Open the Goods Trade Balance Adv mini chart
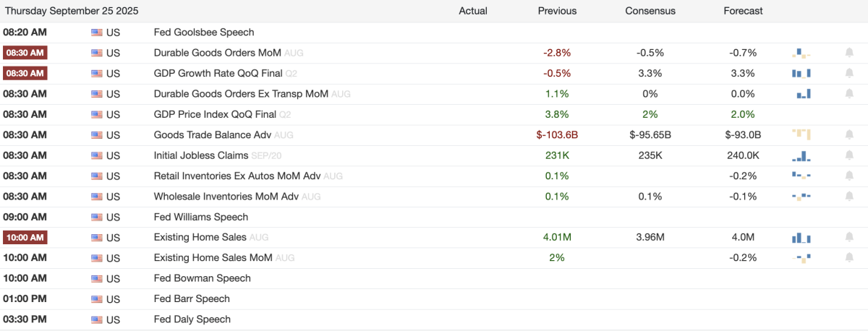 tap(801, 134)
